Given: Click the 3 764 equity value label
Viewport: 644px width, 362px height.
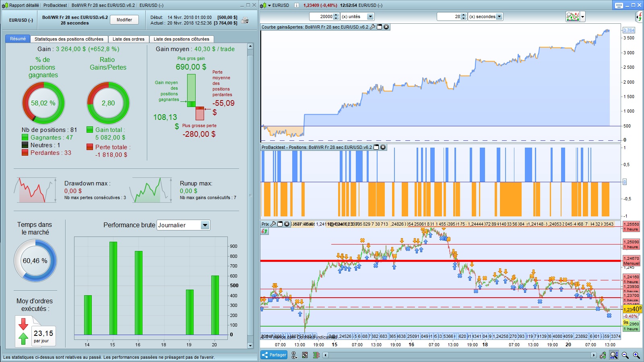Looking at the screenshot, I should 629,30.
